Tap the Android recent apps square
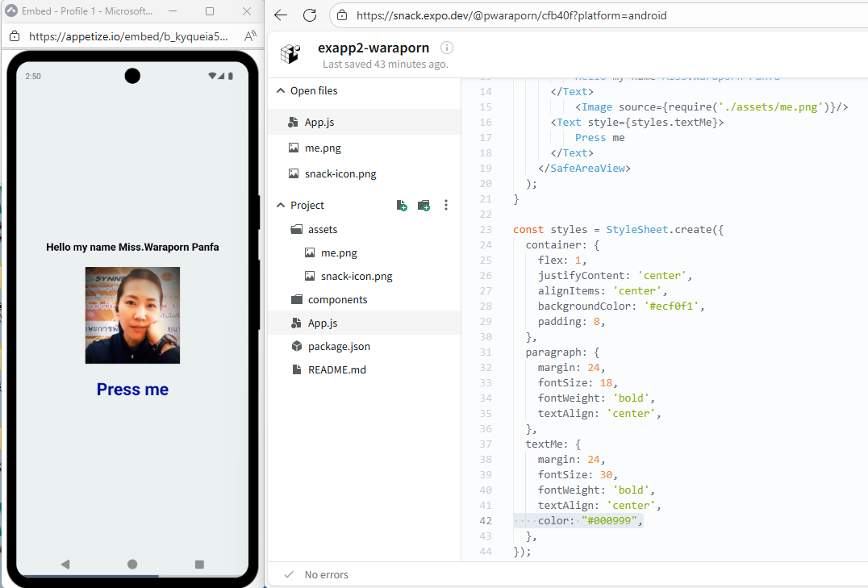 (x=199, y=564)
